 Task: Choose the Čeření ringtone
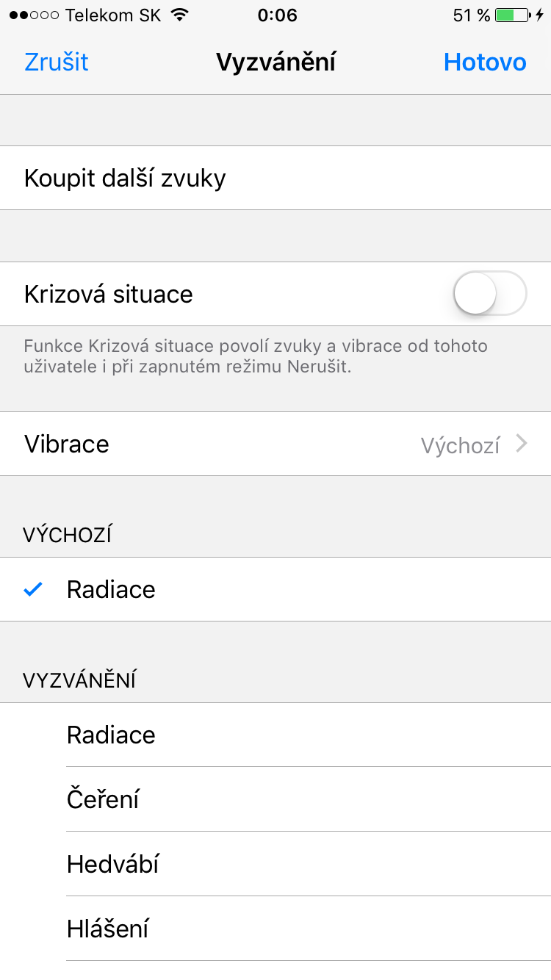(x=103, y=800)
